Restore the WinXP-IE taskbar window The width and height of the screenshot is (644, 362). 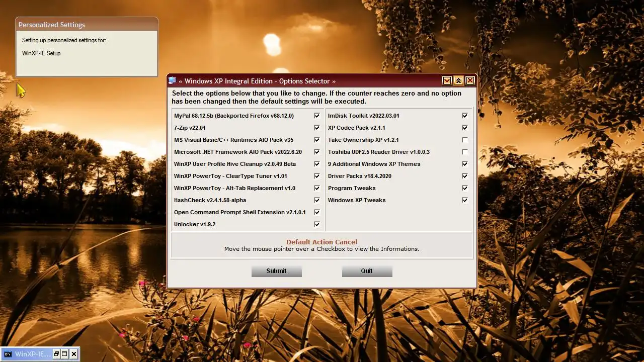coord(56,354)
